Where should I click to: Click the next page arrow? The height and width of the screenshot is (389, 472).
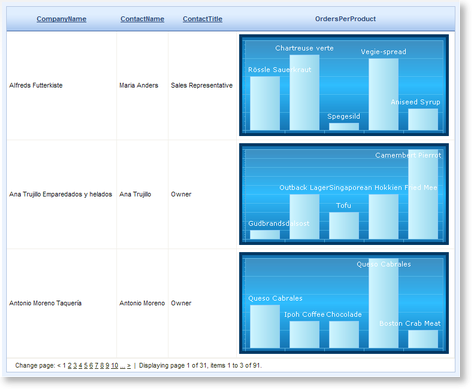[129, 366]
